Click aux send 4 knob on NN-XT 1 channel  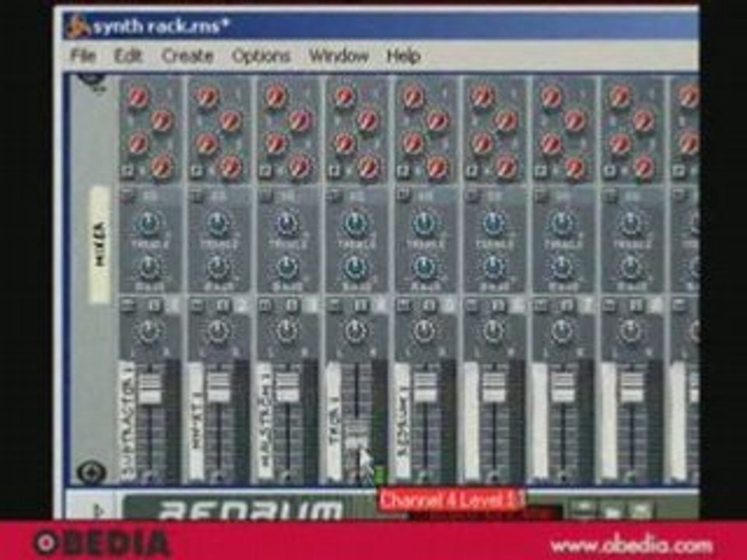point(230,166)
